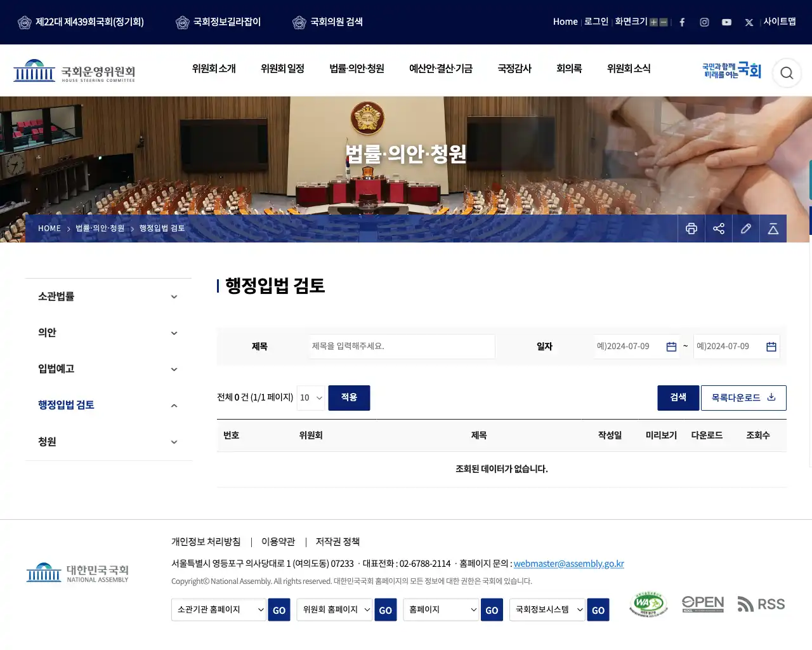This screenshot has width=812, height=650.
Task: Click GO next to 국회정보시스템
Action: coord(598,609)
